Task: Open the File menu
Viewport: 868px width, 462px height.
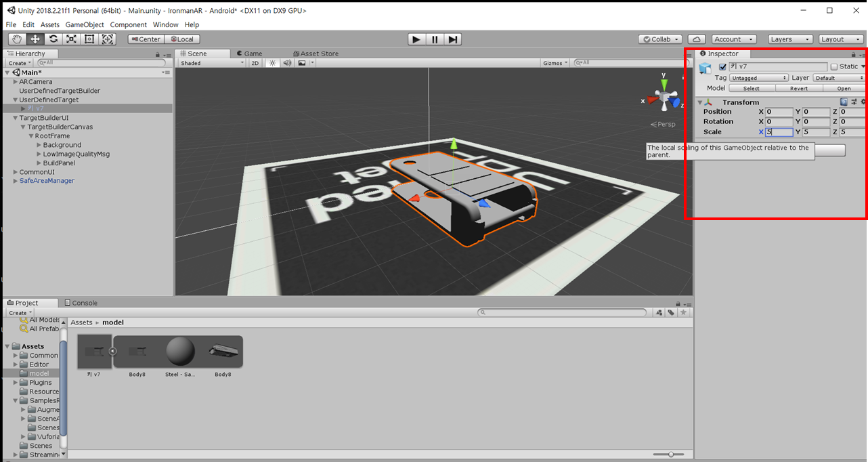Action: [x=11, y=25]
